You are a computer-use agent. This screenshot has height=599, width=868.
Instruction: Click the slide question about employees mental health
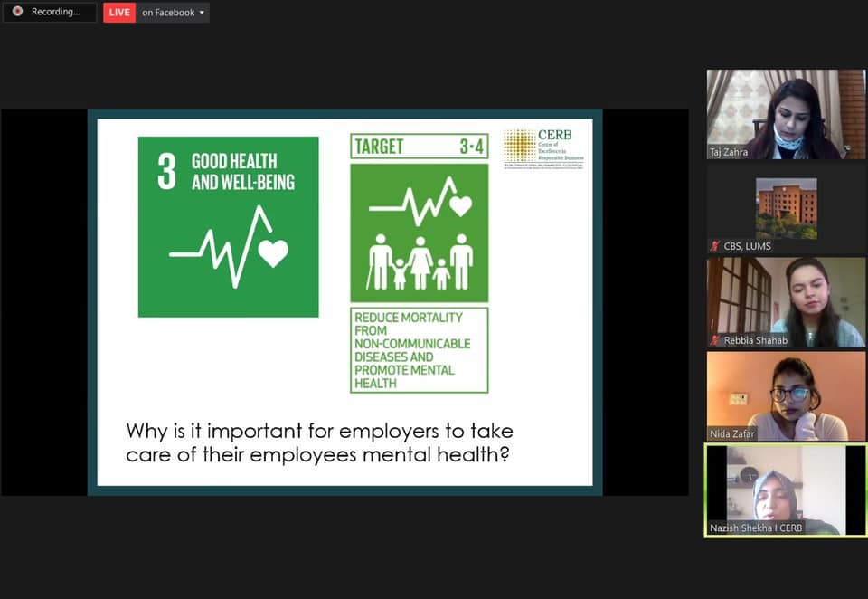tap(319, 442)
